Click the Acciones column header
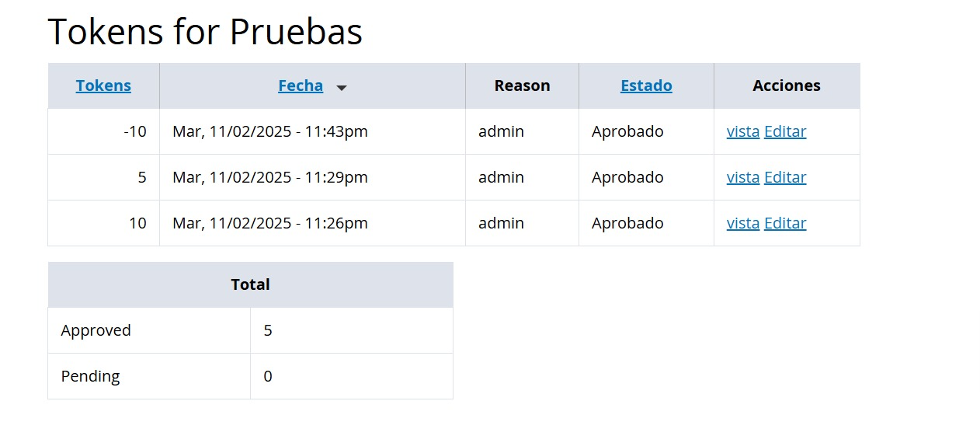The image size is (980, 422). point(787,86)
